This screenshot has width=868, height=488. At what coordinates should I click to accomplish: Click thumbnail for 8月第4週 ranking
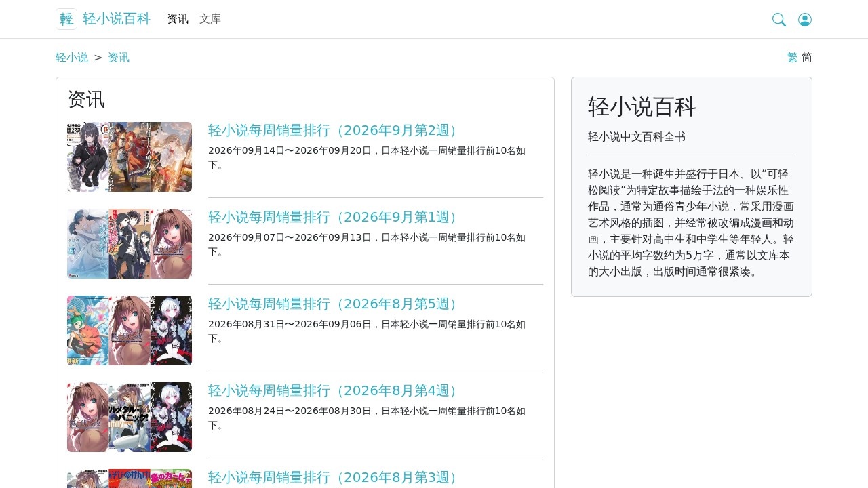[x=130, y=418]
